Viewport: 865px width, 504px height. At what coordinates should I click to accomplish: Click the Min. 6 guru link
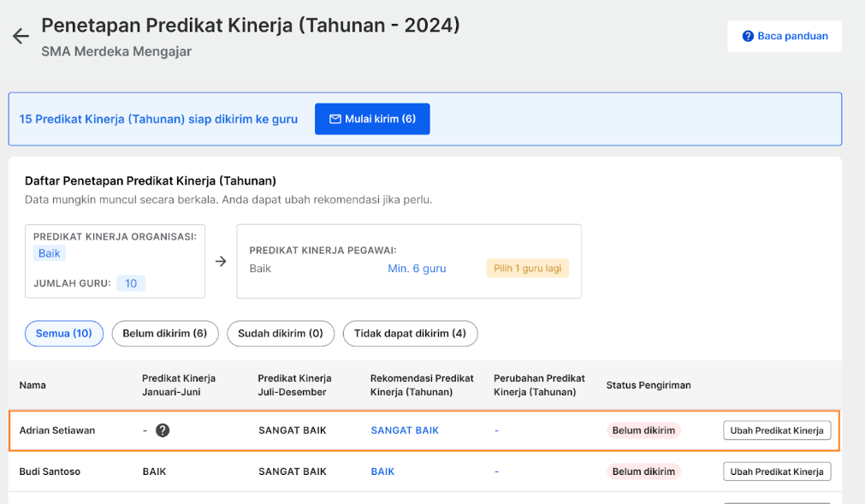[417, 269]
